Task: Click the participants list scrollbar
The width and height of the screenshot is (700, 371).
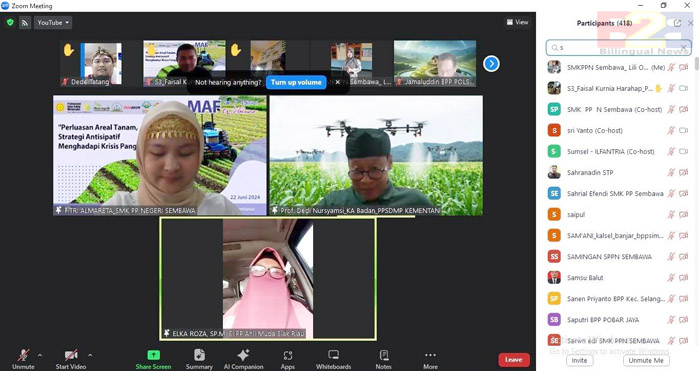Action: [x=697, y=64]
